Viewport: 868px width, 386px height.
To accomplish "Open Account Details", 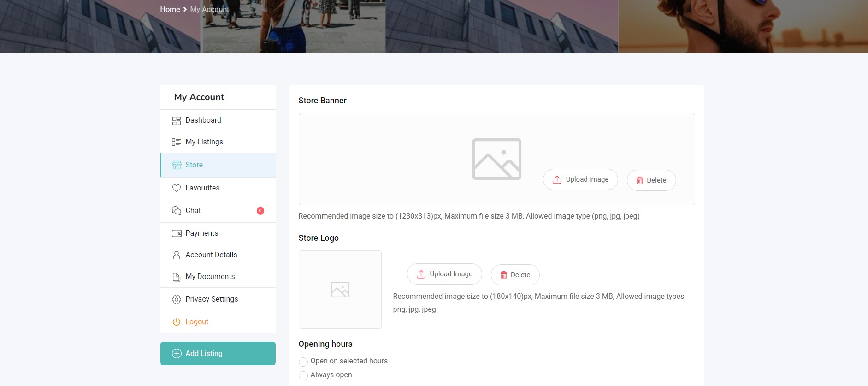I will 218,255.
